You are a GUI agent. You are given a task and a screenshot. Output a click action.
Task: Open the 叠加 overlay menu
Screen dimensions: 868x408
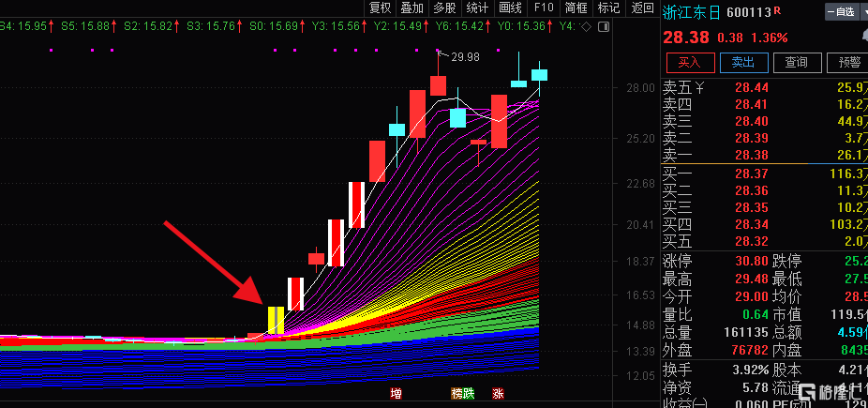coord(412,8)
